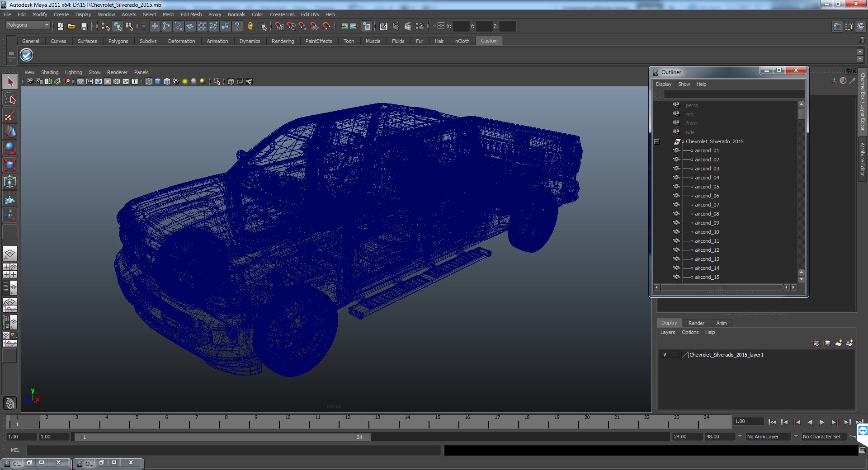
Task: Create a new empty display layer
Action: tap(839, 343)
